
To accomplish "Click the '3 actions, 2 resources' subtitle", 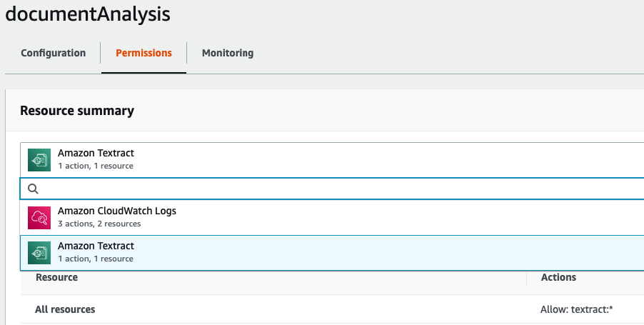I will pos(99,224).
